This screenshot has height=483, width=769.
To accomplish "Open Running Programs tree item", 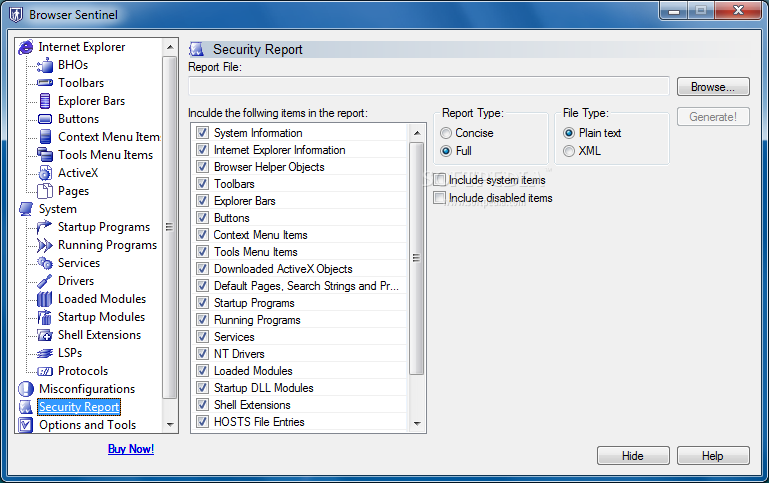I will [107, 245].
